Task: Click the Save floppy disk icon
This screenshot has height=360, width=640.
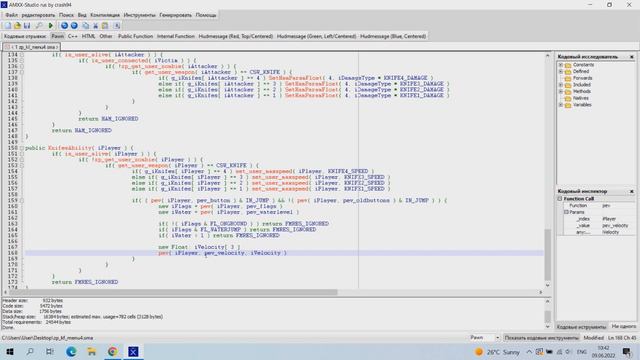Action: (27, 26)
